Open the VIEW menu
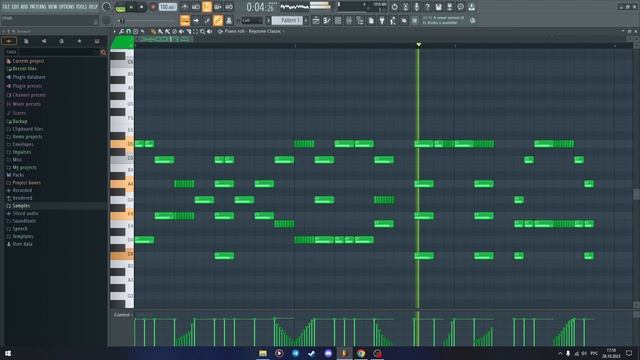Viewport: 640px width, 360px height. coord(53,7)
